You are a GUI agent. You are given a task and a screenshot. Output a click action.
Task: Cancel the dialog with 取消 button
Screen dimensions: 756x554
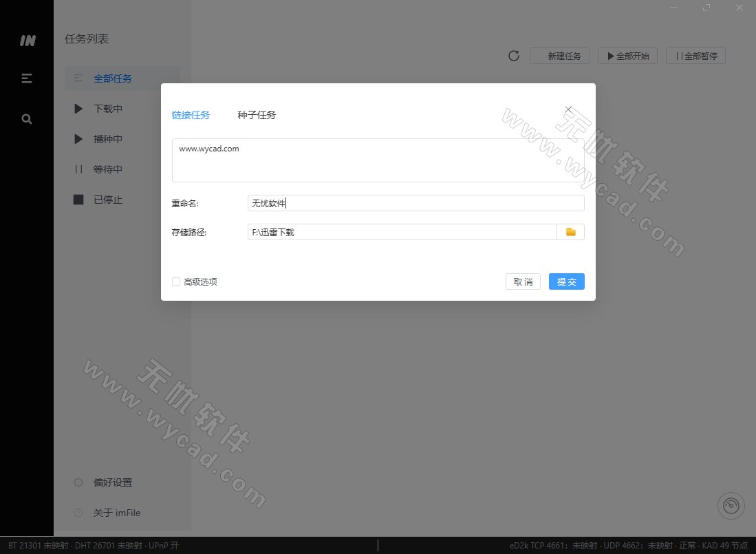click(x=523, y=281)
